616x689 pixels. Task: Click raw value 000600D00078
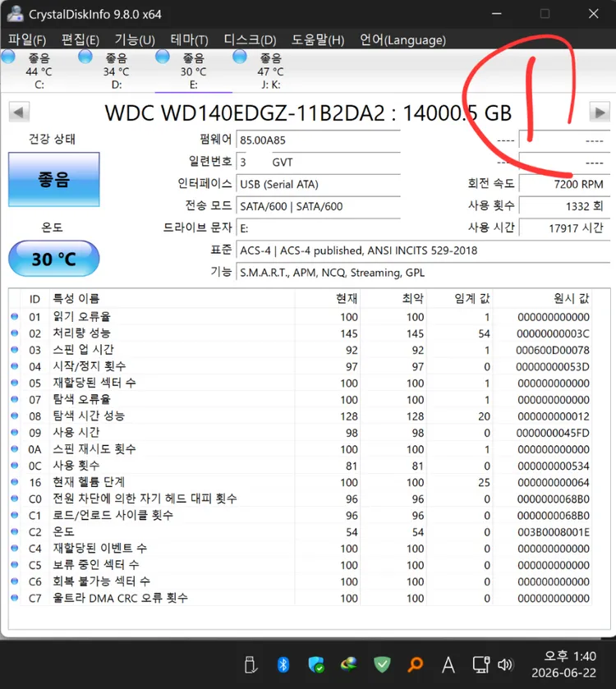[553, 350]
